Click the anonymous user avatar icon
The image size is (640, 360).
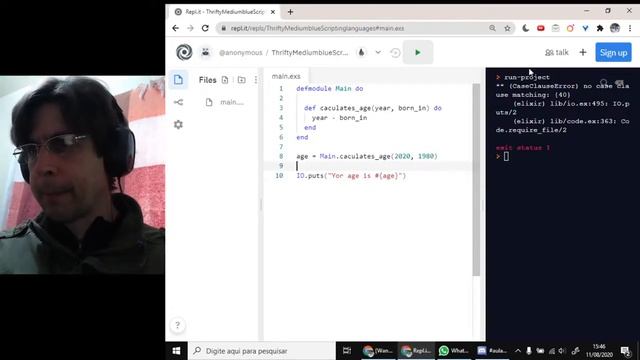coord(205,52)
